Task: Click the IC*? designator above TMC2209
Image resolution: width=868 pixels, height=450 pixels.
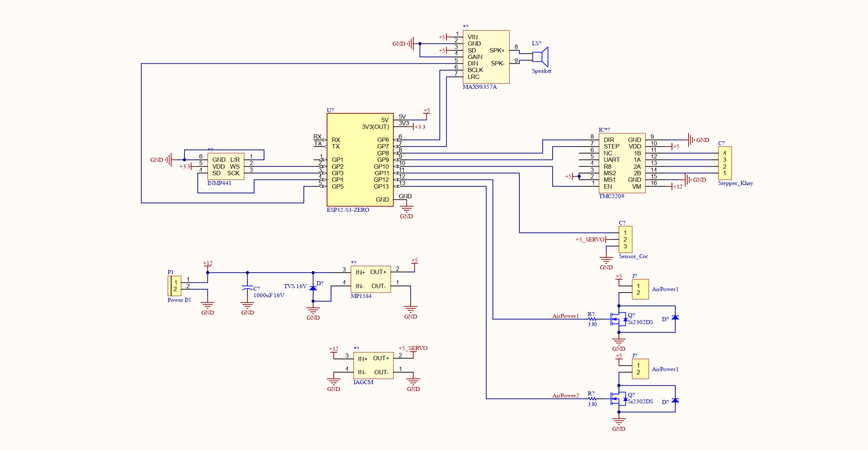Action: tap(604, 130)
